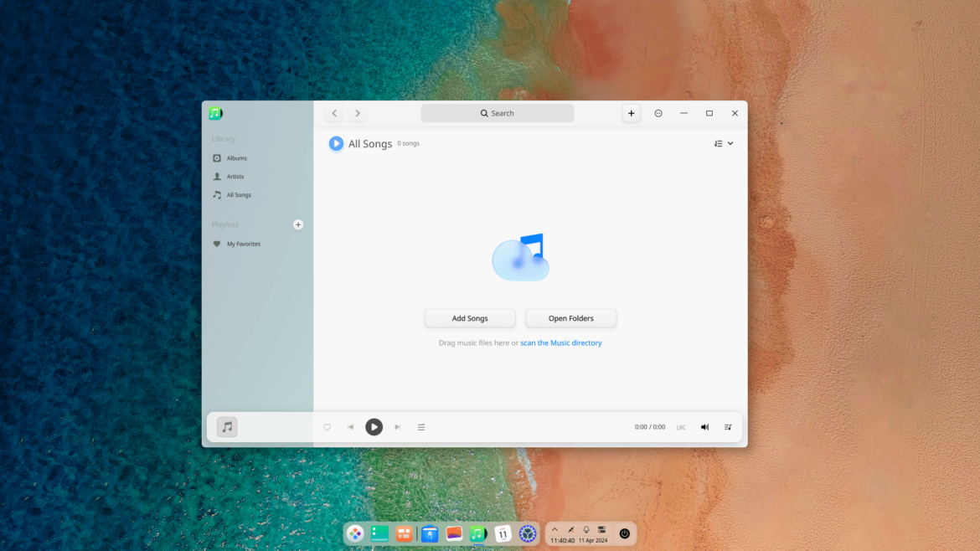Screen dimensions: 980x551
Task: Open the My Favorites playlist
Action: pyautogui.click(x=242, y=244)
